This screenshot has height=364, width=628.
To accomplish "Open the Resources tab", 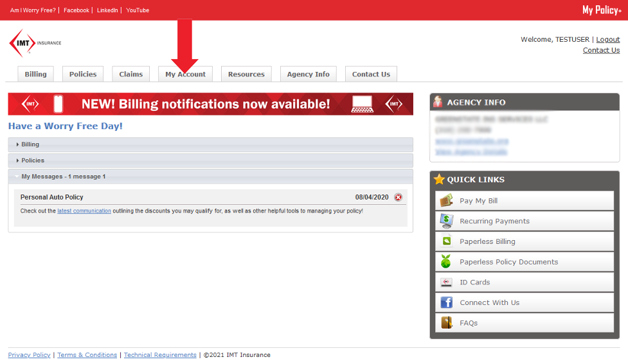I will (x=246, y=74).
